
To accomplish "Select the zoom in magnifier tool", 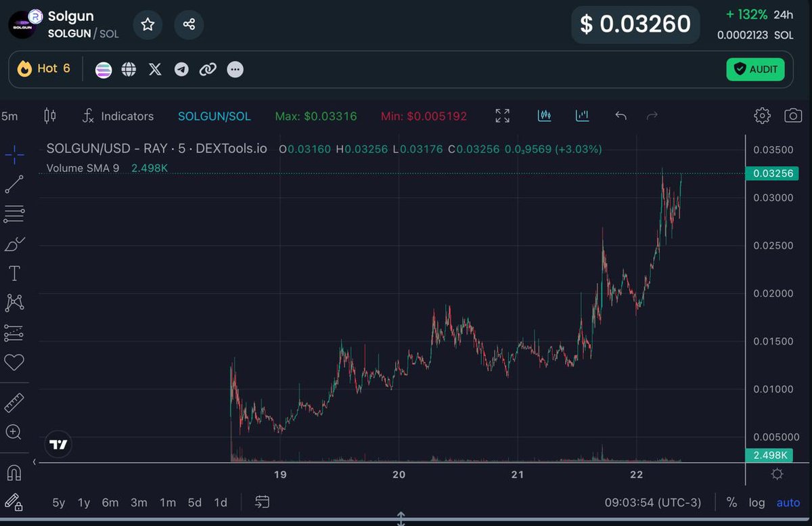I will (x=14, y=432).
